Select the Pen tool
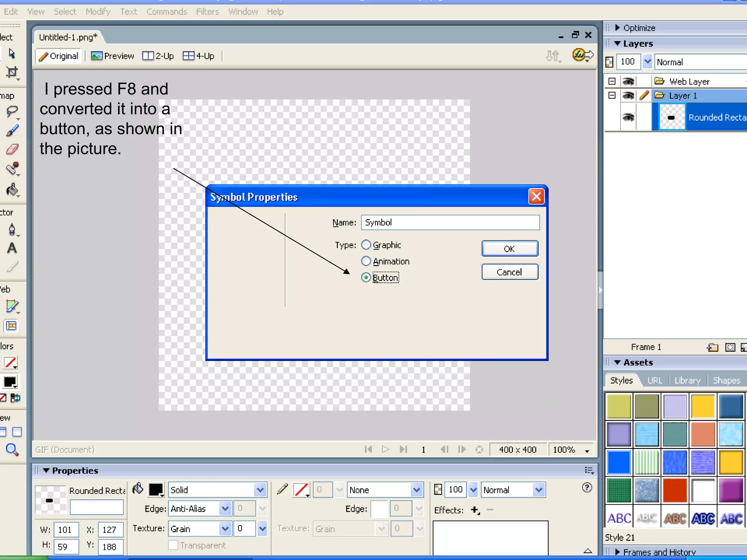This screenshot has width=747, height=560. point(12,229)
